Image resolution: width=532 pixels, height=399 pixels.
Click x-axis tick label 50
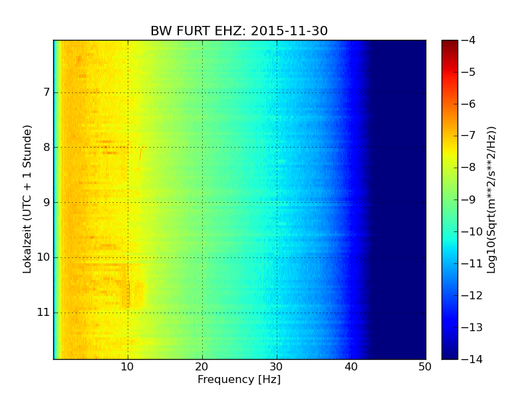tap(425, 367)
